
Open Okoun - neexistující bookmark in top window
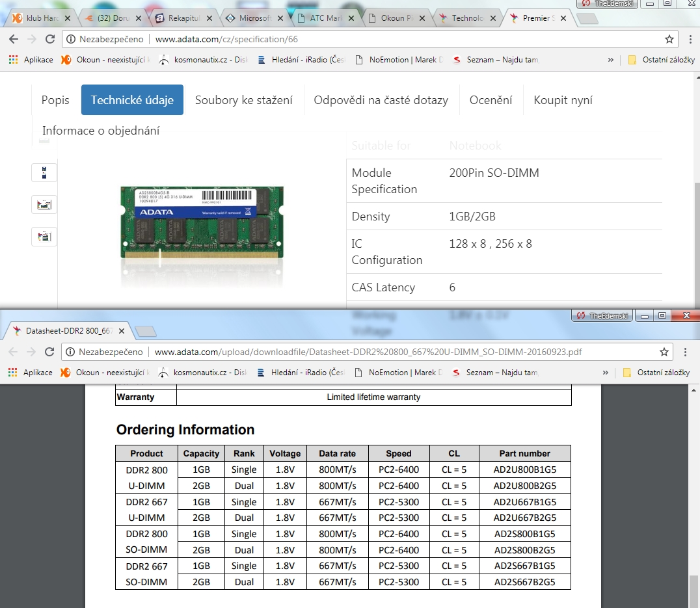(x=106, y=60)
